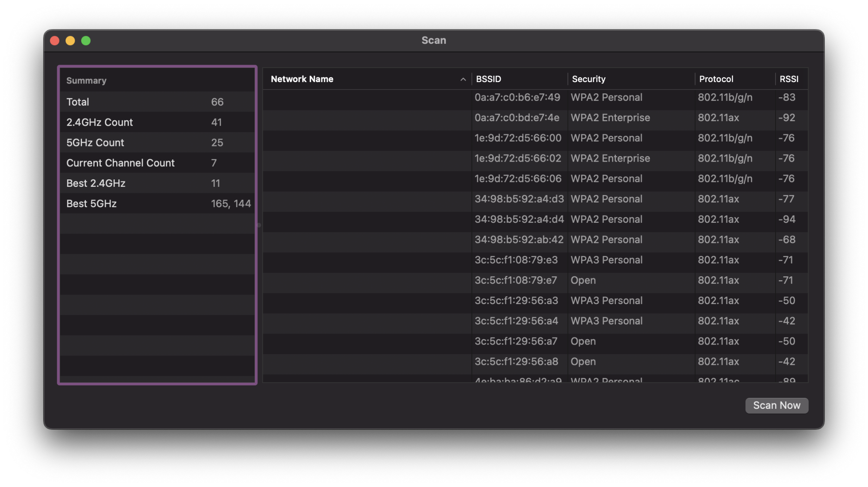
Task: Click the yellow minimize window control
Action: (70, 40)
